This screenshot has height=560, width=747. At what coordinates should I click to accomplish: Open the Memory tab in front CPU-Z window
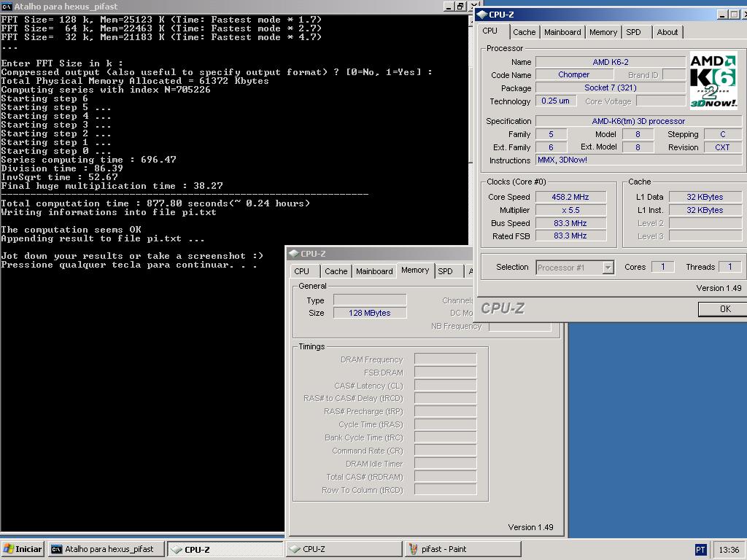click(603, 32)
